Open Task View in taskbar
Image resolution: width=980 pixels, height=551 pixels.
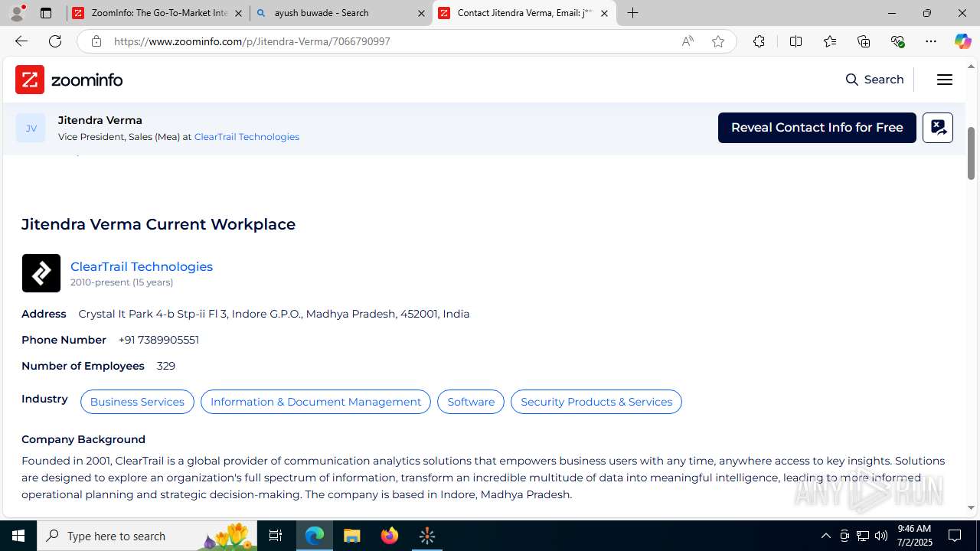click(276, 536)
